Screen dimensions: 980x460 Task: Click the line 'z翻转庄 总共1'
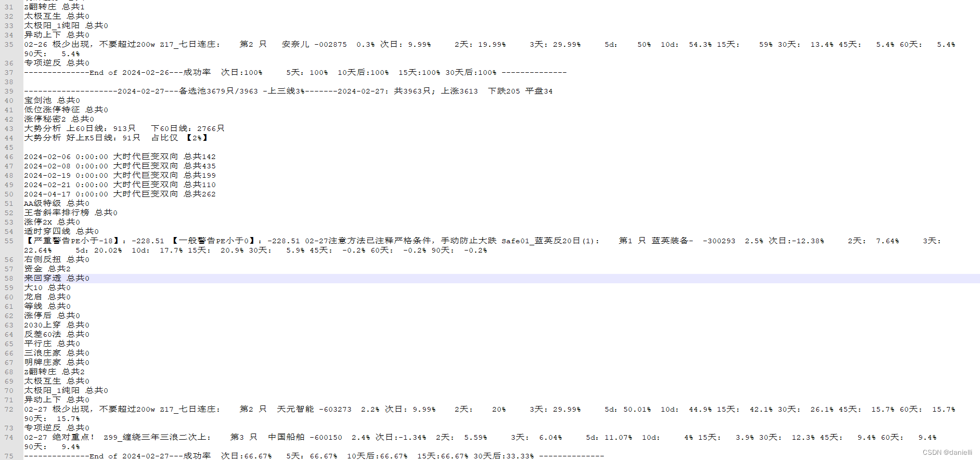tap(54, 7)
